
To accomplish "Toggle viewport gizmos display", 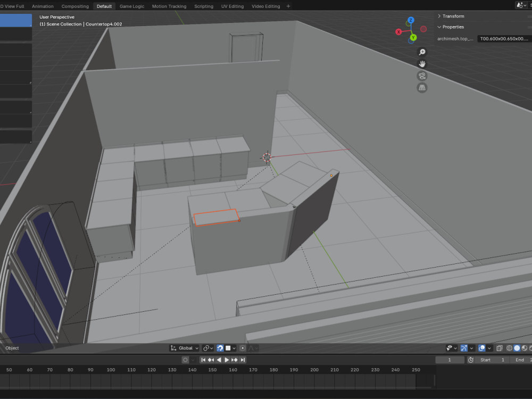I will 464,348.
